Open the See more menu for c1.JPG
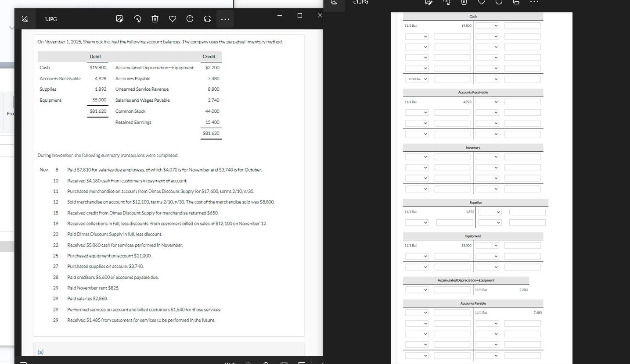This screenshot has height=364, width=630. [534, 3]
